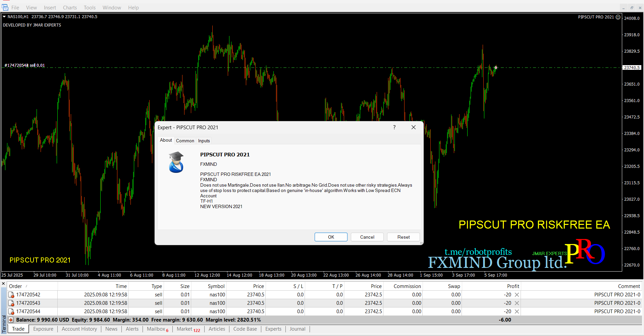Select the Trade tab in Terminal
The width and height of the screenshot is (644, 336).
click(18, 329)
